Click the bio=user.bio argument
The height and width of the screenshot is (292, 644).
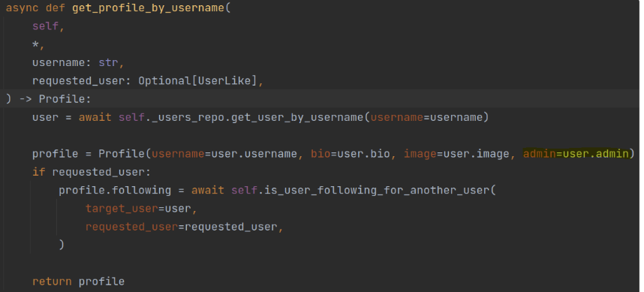[350, 154]
